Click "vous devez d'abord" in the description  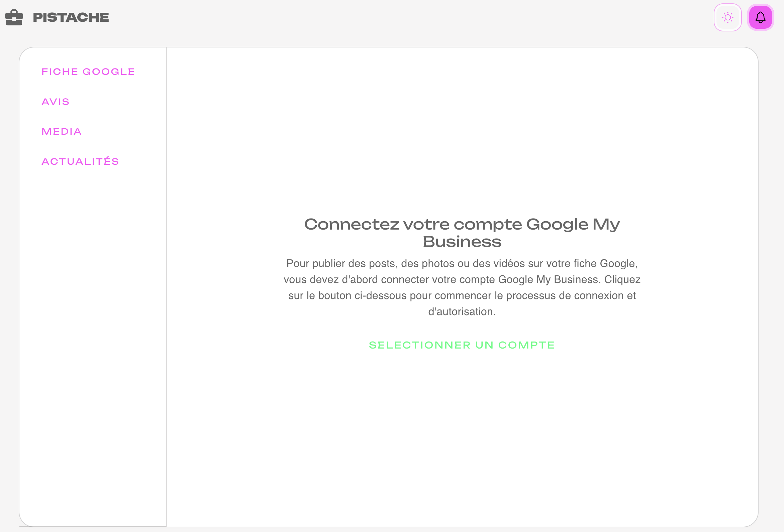330,280
